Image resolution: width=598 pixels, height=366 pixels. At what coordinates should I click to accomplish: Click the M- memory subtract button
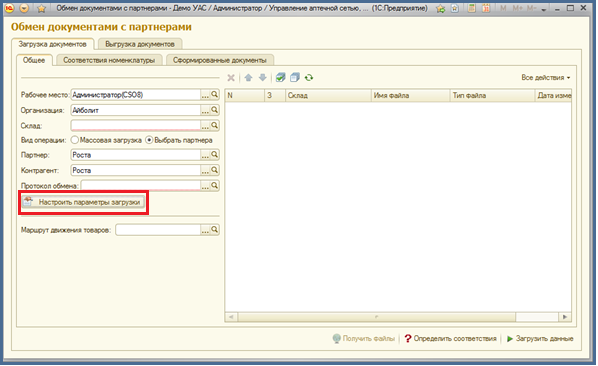pos(532,8)
